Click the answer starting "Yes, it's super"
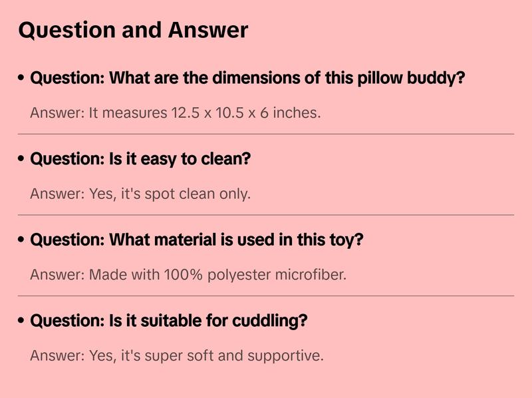The width and height of the screenshot is (532, 398). coord(177,355)
